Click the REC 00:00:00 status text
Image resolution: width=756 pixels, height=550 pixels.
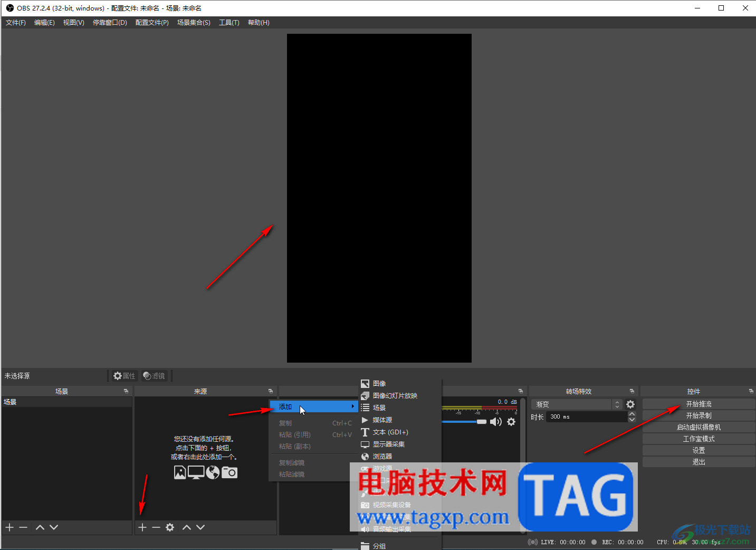623,542
